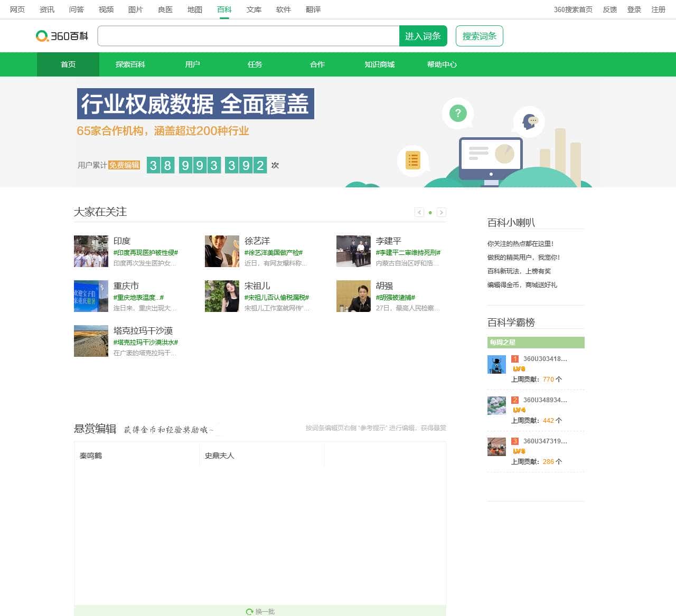Screen dimensions: 676x616
Task: Open 任务 in navigation bar
Action: click(x=255, y=64)
